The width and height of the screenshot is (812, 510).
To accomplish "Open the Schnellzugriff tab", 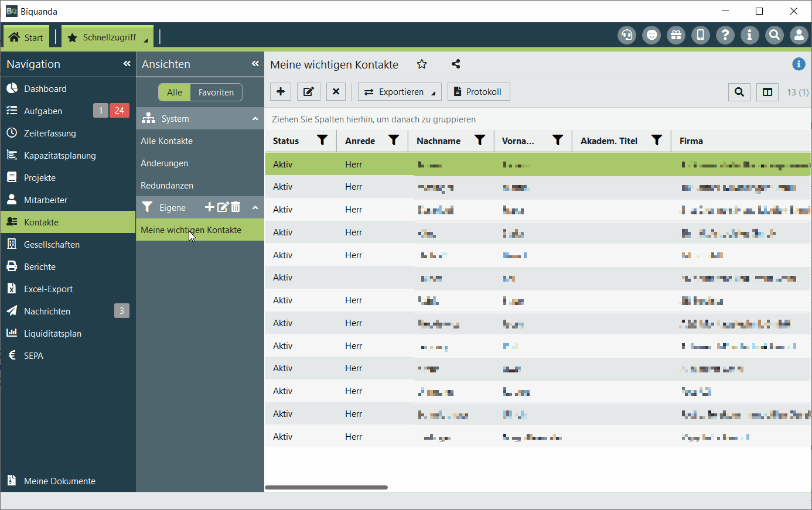I will (x=108, y=37).
